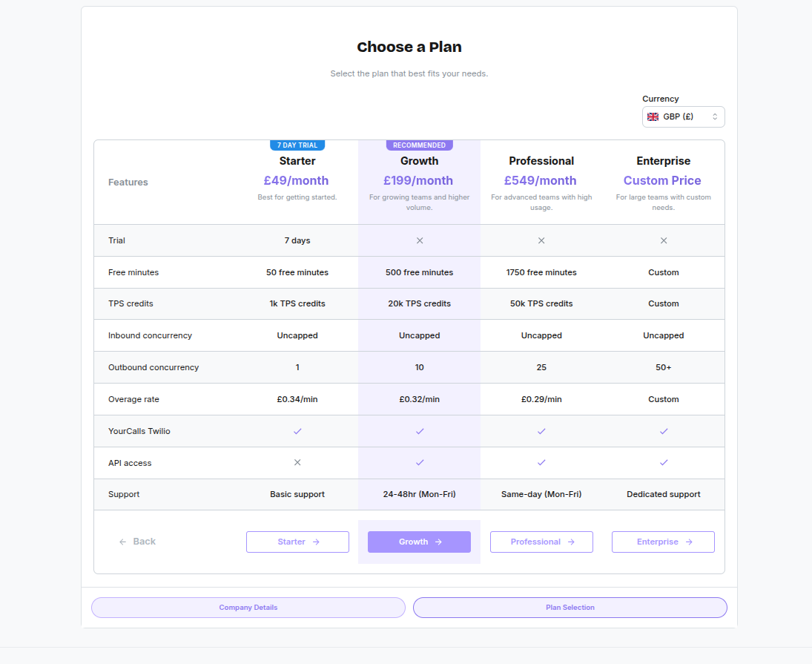Screen dimensions: 812x664
Task: Click '1k TPS credits' cell
Action: click(297, 303)
